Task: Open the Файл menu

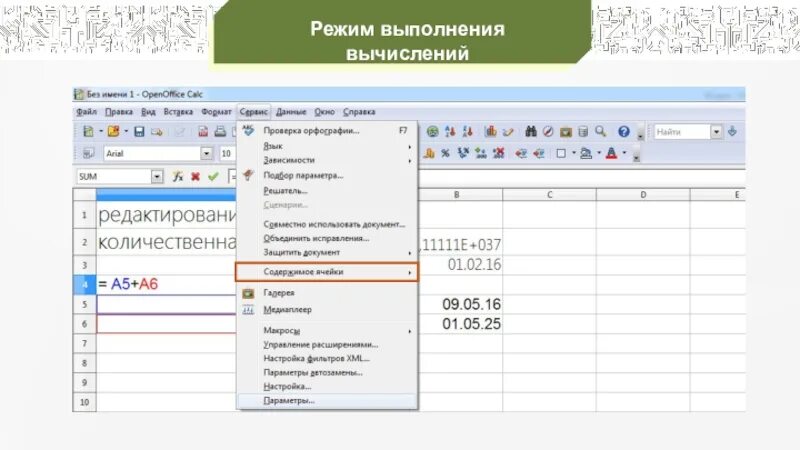Action: 86,112
